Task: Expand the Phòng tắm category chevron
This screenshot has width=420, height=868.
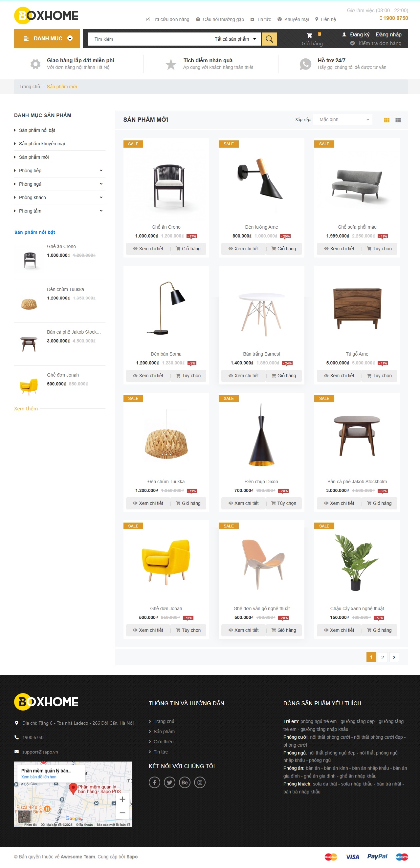Action: 101,211
